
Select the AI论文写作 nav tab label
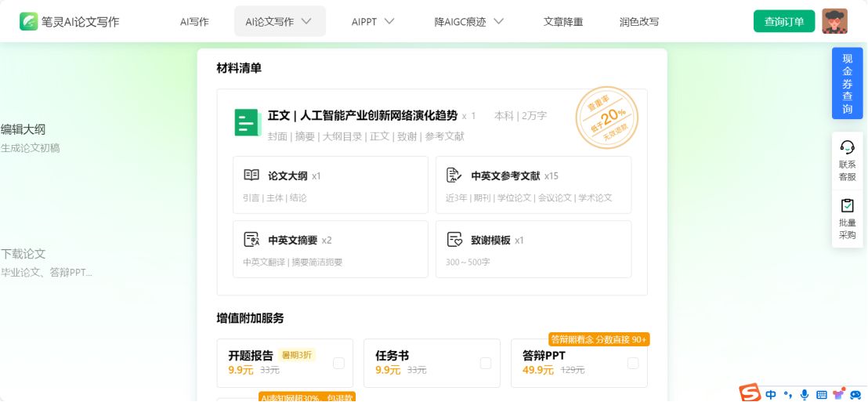pyautogui.click(x=269, y=22)
